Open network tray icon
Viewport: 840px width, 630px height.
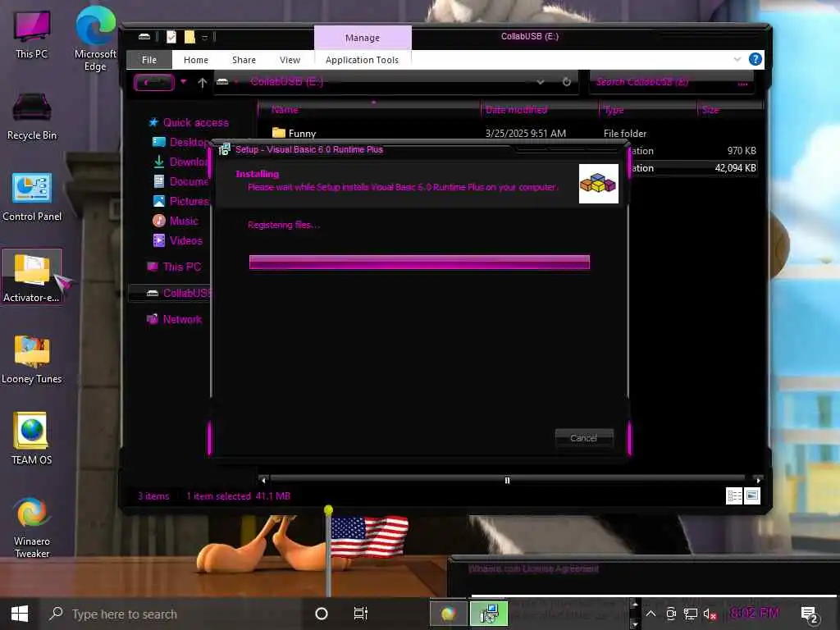(x=691, y=614)
